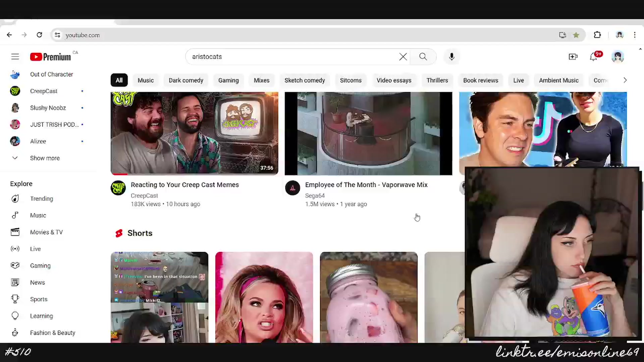
Task: Click the Gaming controller icon
Action: (x=15, y=266)
